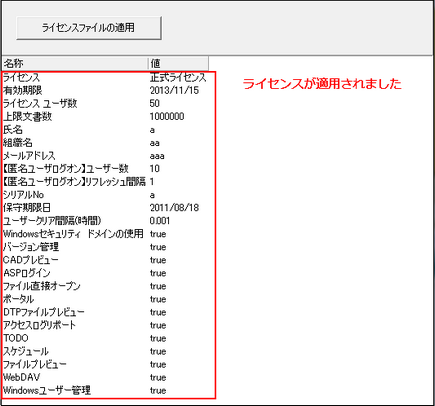Select the '正式ライセンス' value cell

coord(178,77)
